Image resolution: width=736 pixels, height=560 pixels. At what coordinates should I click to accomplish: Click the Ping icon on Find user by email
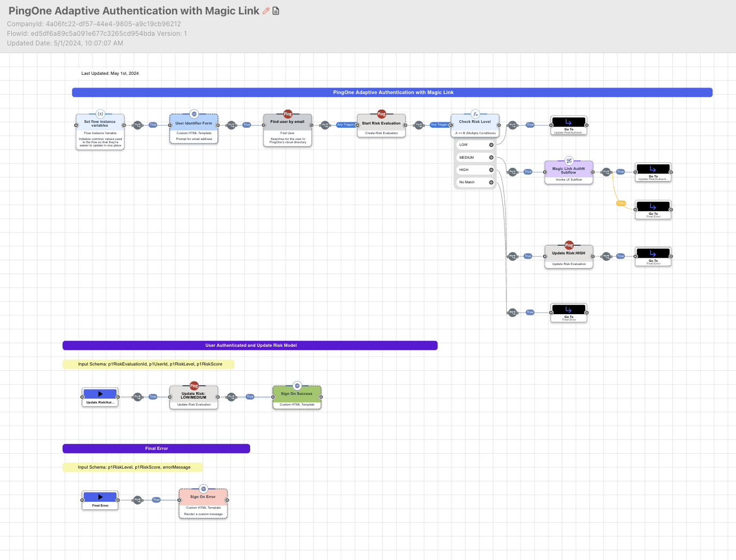pyautogui.click(x=288, y=114)
